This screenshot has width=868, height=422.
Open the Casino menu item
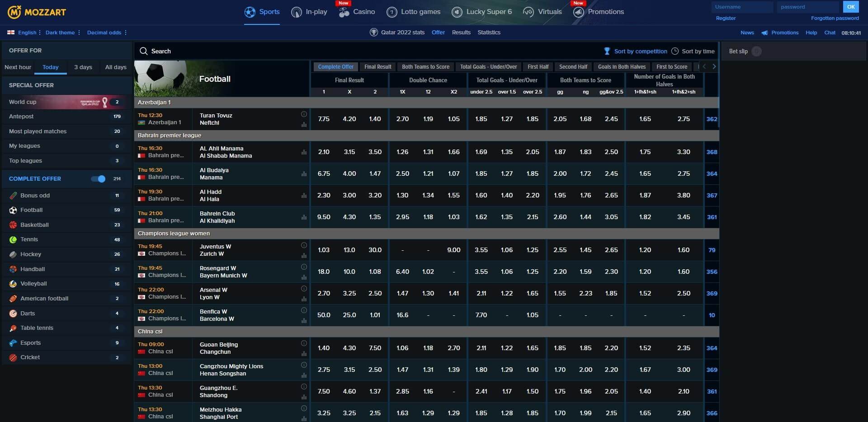pyautogui.click(x=357, y=12)
